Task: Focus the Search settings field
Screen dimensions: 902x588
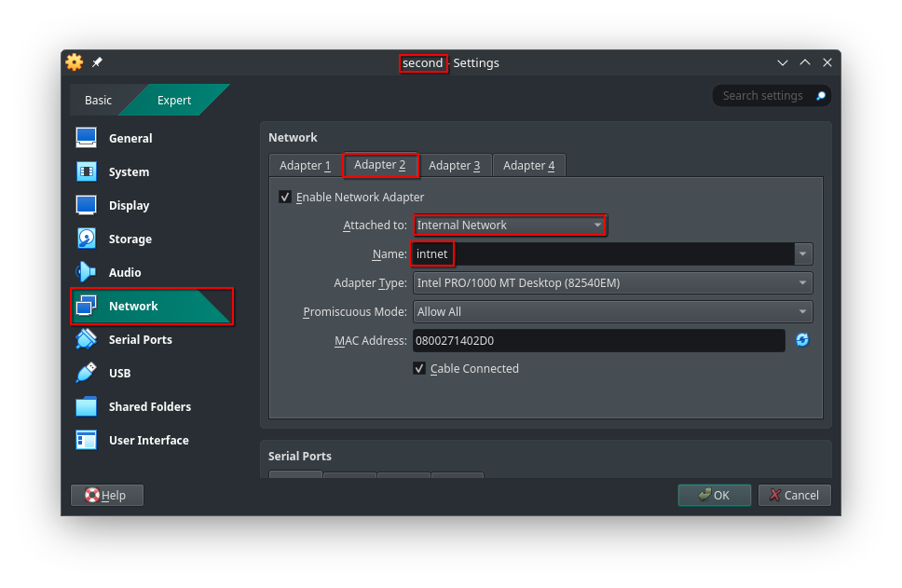Action: coord(762,96)
